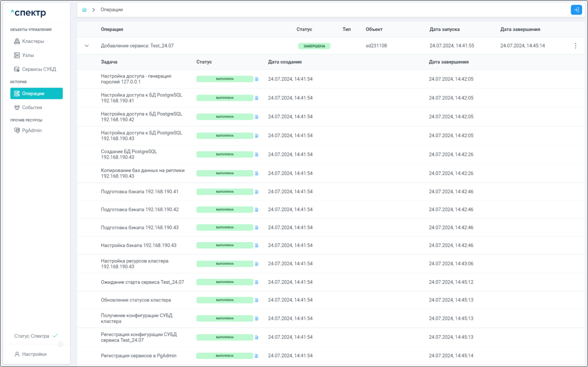Screen dimensions: 588x367
Task: Click the home breadcrumb icon
Action: [84, 10]
